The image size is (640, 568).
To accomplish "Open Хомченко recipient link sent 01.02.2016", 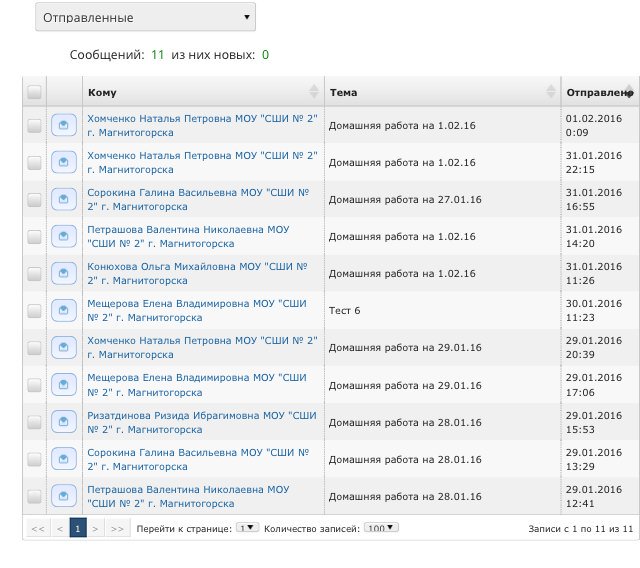I will point(202,125).
